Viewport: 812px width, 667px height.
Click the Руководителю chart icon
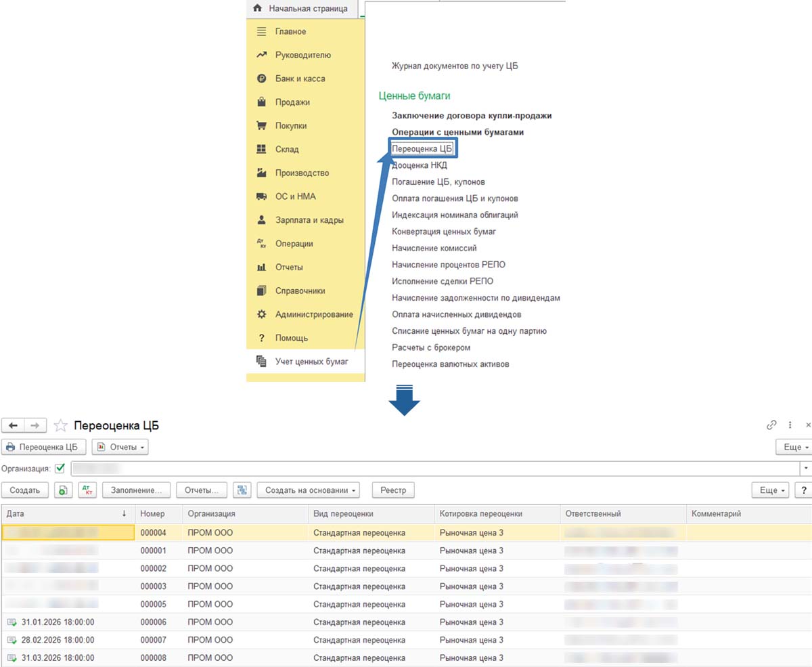pos(262,55)
